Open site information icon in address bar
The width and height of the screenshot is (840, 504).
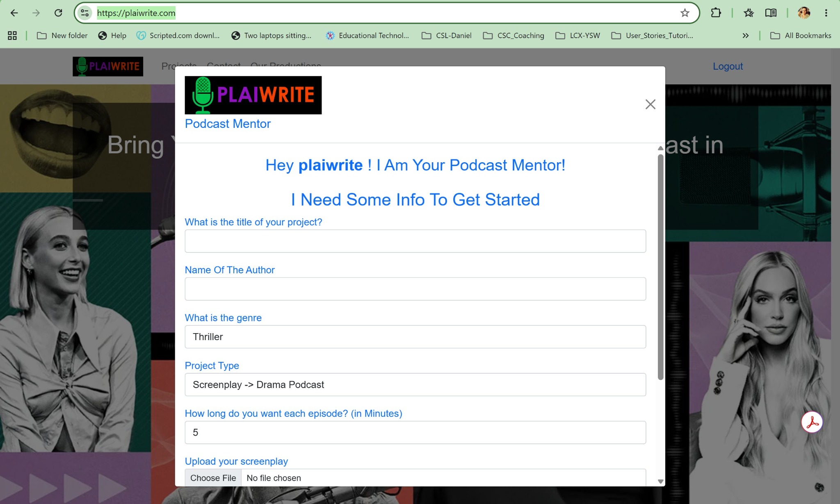pyautogui.click(x=85, y=13)
